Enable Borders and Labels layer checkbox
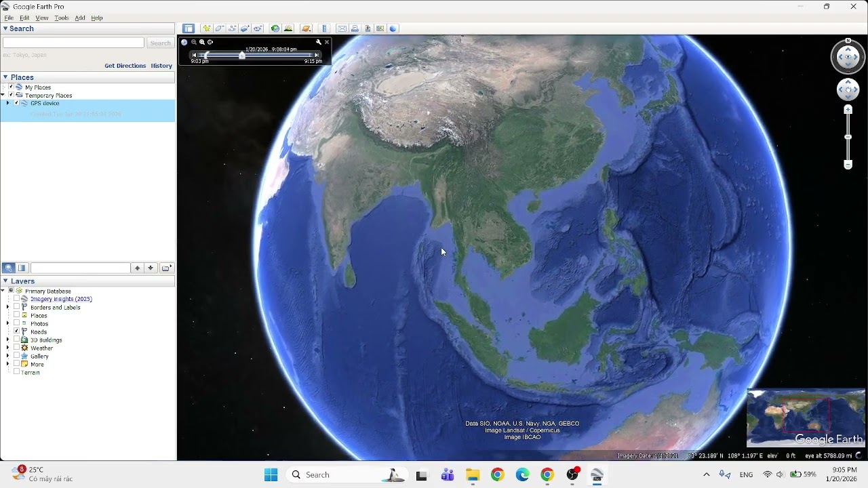 click(16, 307)
